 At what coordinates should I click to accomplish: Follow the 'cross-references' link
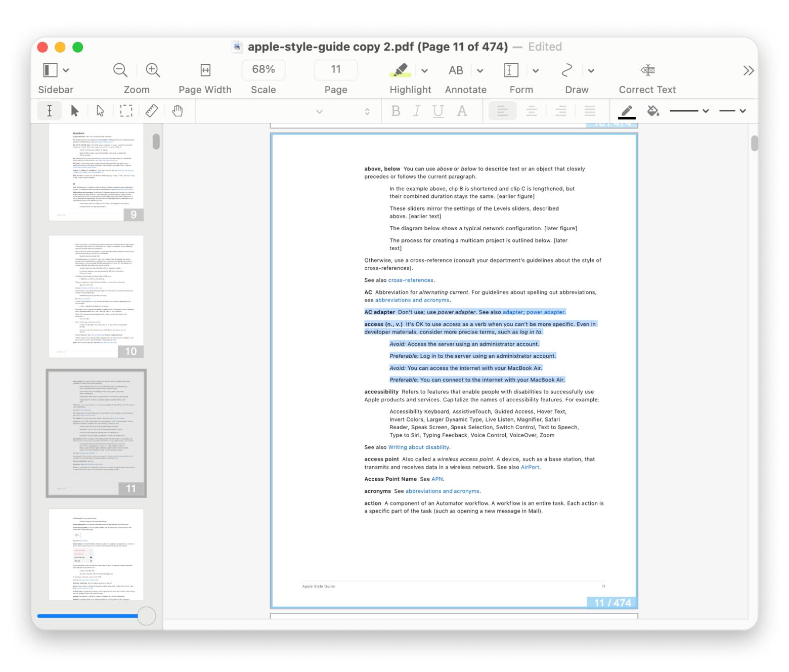pyautogui.click(x=411, y=280)
